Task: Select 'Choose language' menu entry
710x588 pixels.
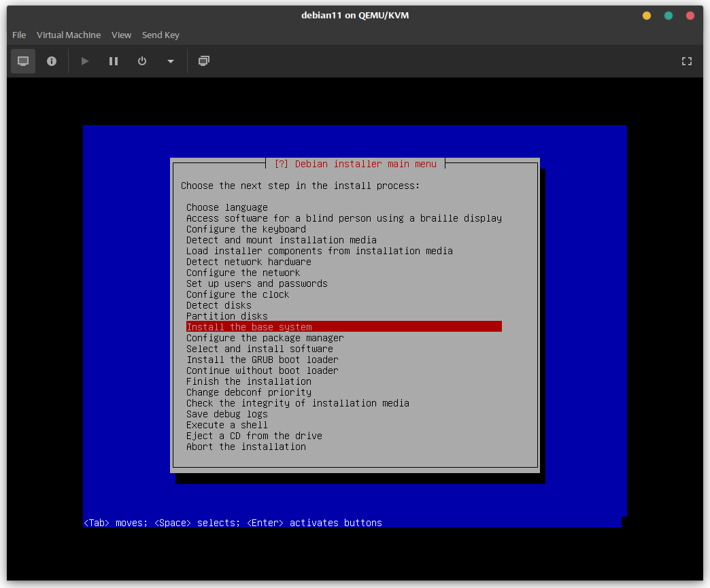Action: [227, 207]
